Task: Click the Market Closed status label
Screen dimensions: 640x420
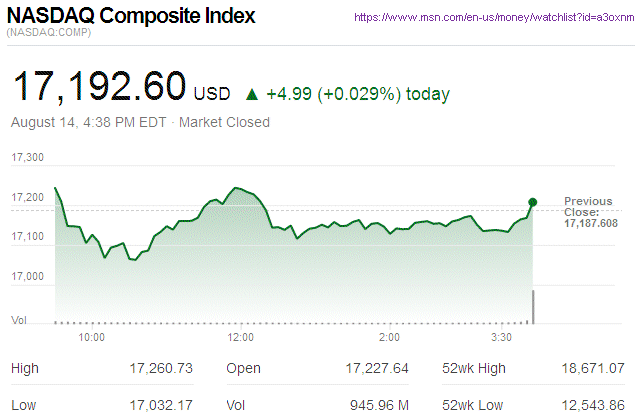Action: pyautogui.click(x=224, y=123)
